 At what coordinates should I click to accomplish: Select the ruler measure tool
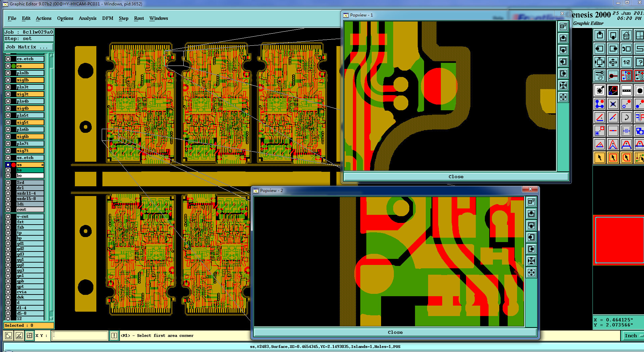coord(627,90)
